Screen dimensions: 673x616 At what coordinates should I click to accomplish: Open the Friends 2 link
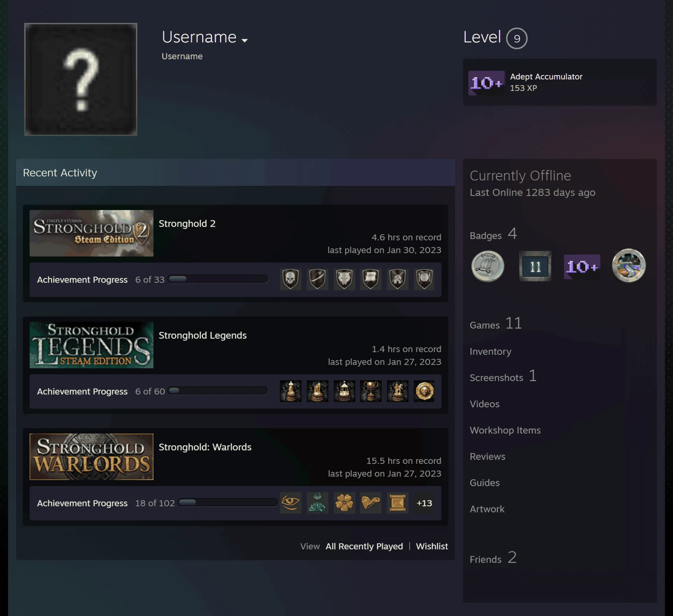(x=493, y=558)
